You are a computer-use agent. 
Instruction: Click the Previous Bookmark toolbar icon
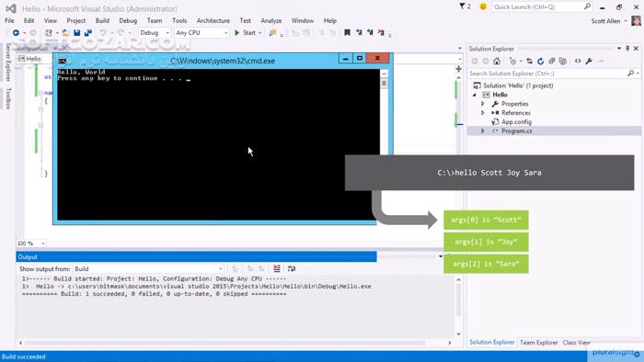tap(359, 33)
